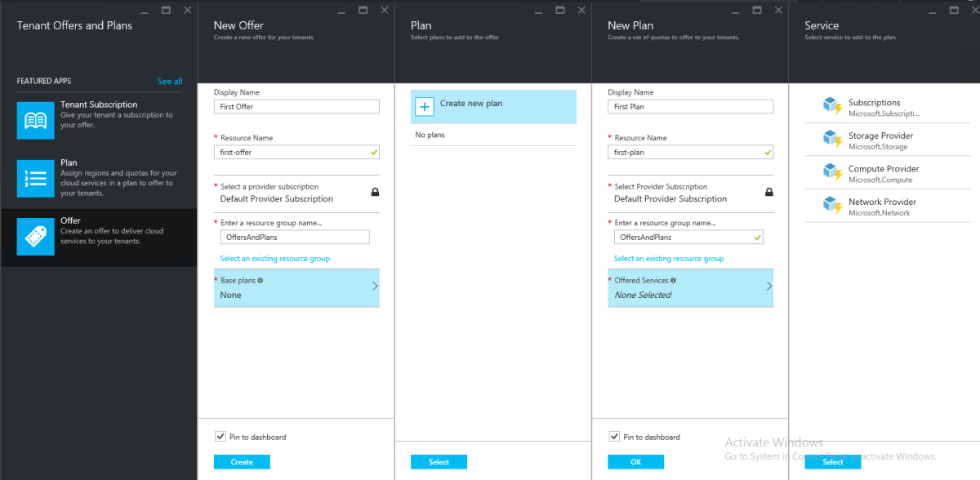
Task: Click the Select button in Plan blade
Action: point(439,462)
